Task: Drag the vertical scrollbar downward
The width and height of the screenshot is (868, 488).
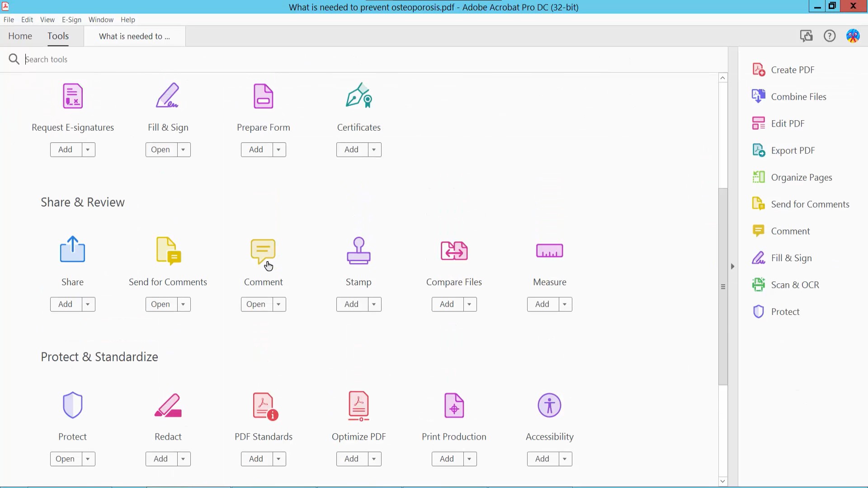Action: (x=723, y=286)
